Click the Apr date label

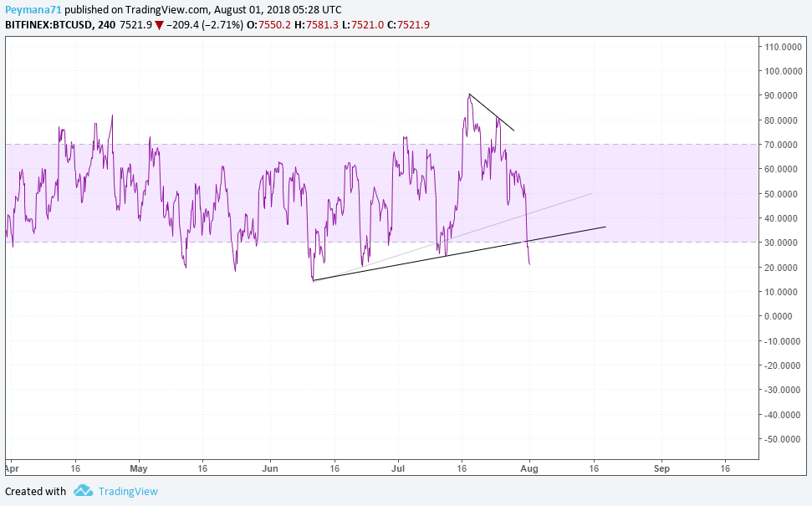pos(12,468)
